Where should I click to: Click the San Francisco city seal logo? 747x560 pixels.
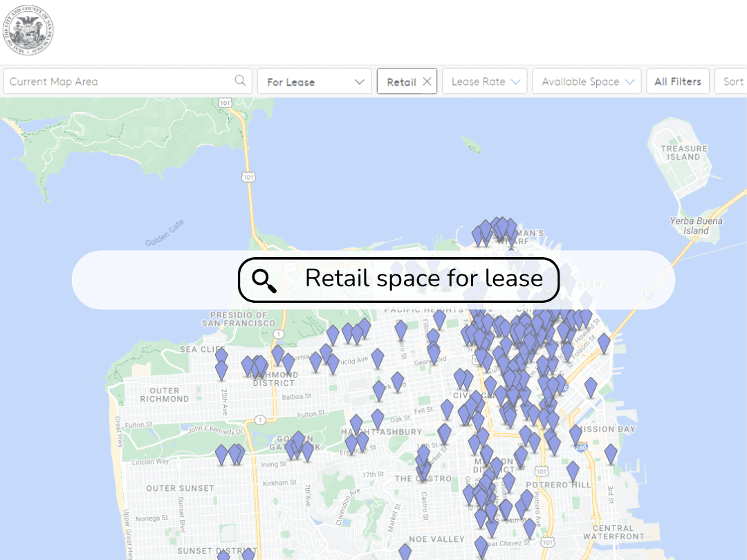pos(29,30)
